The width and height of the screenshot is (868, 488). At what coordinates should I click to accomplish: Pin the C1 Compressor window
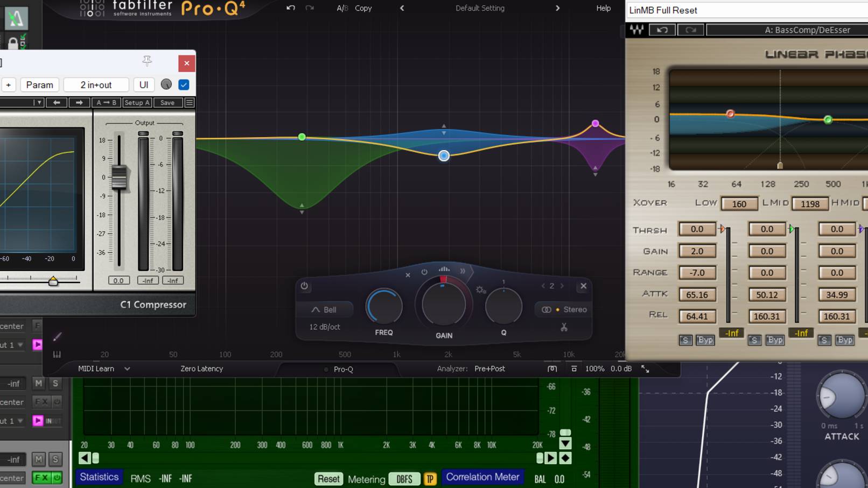tap(147, 61)
